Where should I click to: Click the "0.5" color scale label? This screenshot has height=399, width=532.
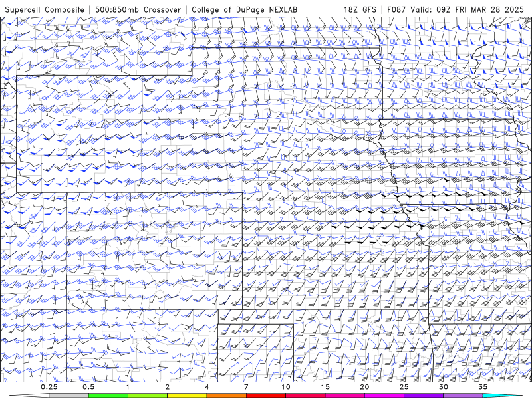pyautogui.click(x=88, y=387)
